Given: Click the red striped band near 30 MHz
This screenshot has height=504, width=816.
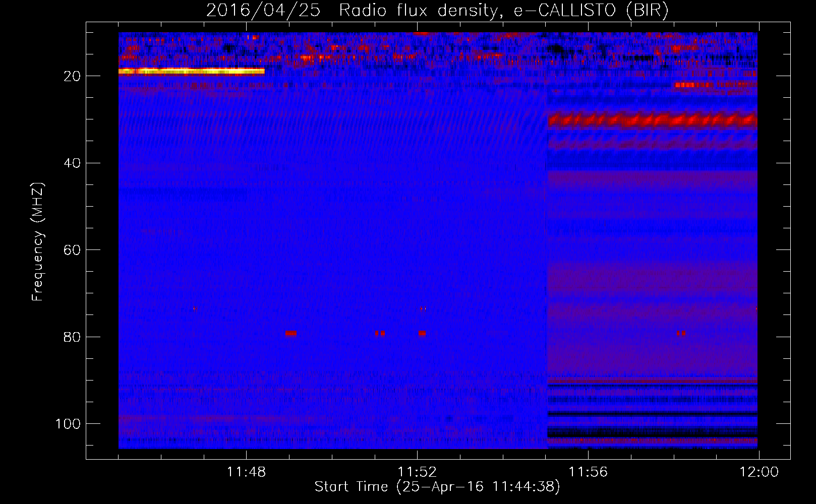Looking at the screenshot, I should [x=653, y=120].
